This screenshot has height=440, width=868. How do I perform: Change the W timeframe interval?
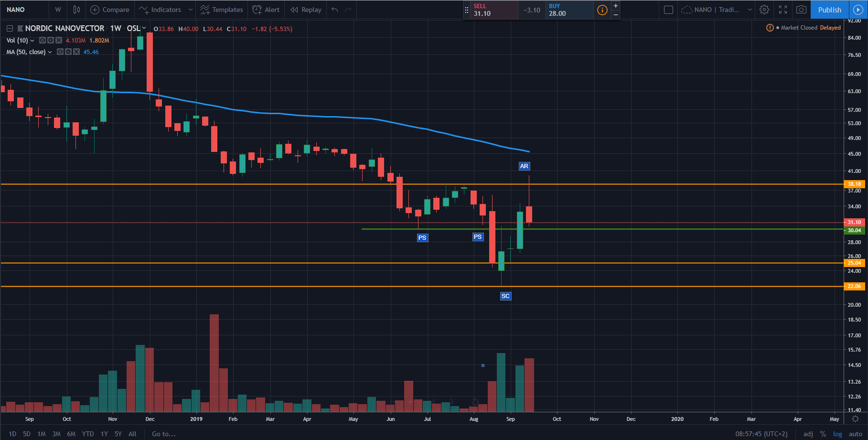[x=58, y=10]
